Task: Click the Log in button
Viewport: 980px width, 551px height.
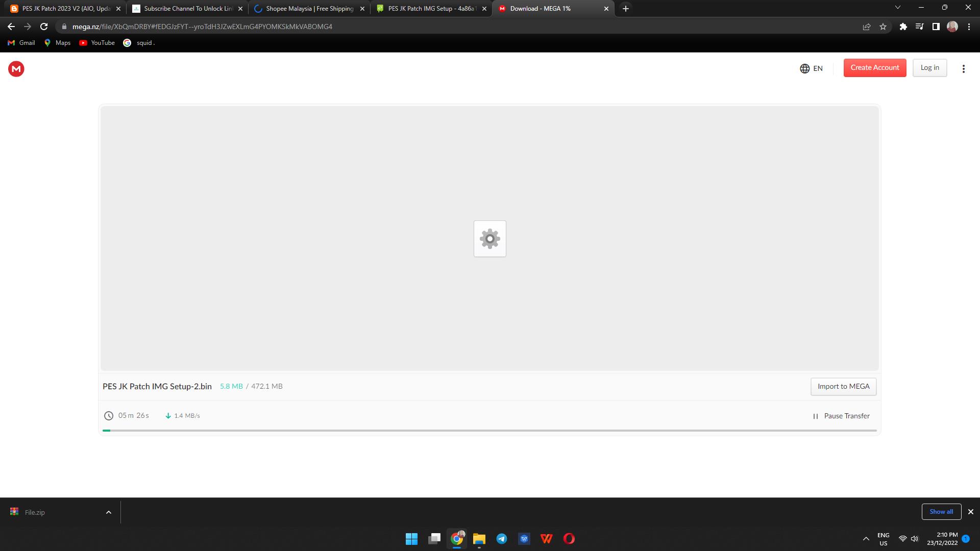Action: point(929,68)
